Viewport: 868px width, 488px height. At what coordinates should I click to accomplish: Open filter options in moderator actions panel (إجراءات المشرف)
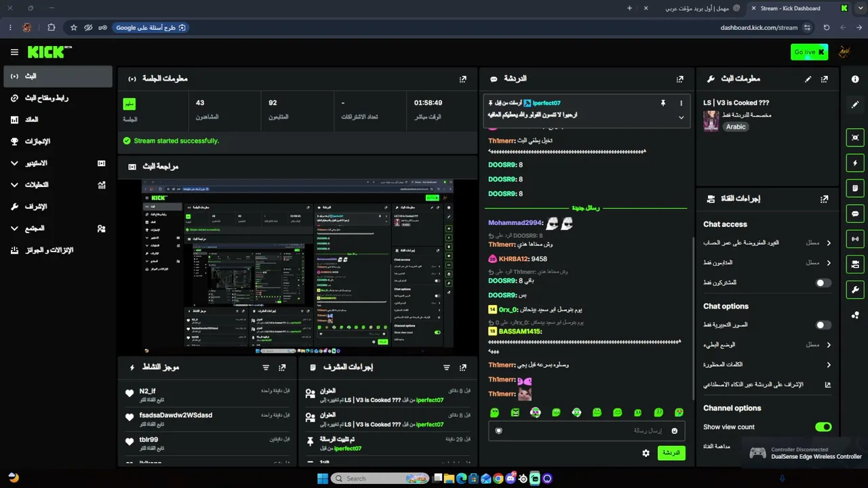click(446, 367)
